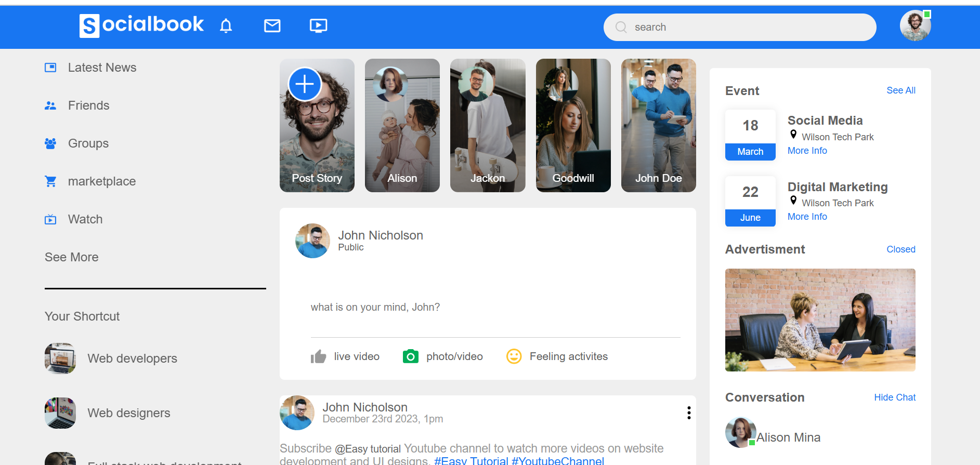This screenshot has height=465, width=980.
Task: Click the green camera photo/video icon
Action: tap(411, 356)
